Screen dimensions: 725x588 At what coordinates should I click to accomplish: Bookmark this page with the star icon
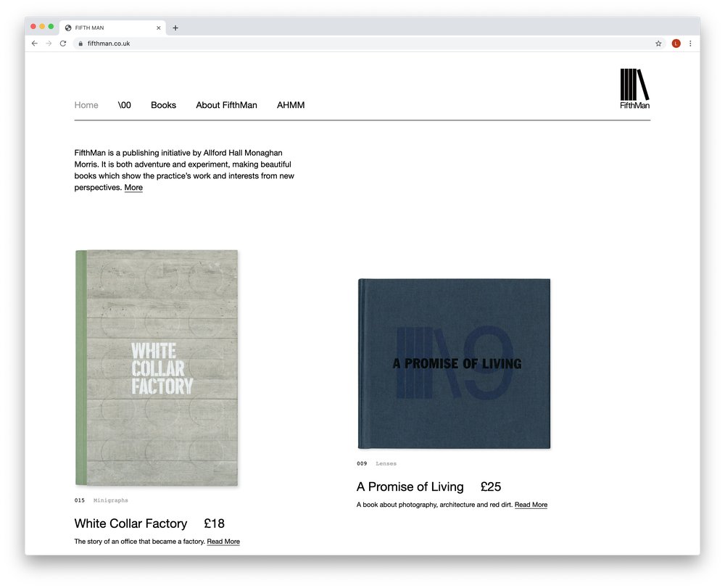tap(658, 44)
